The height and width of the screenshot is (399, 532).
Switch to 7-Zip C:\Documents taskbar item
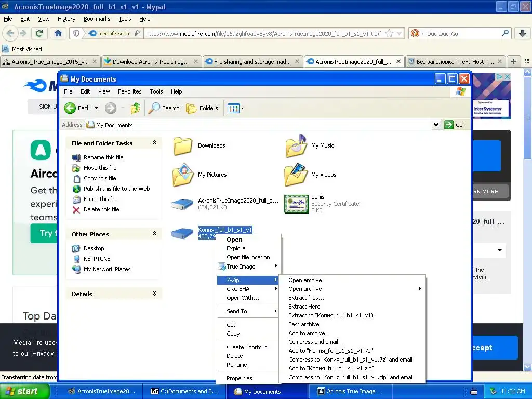185,391
